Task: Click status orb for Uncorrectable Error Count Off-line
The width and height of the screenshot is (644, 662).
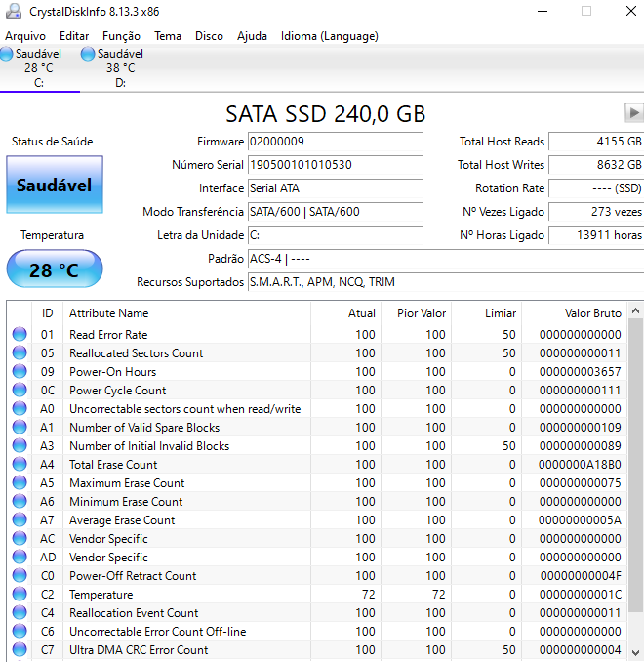Action: click(x=20, y=631)
